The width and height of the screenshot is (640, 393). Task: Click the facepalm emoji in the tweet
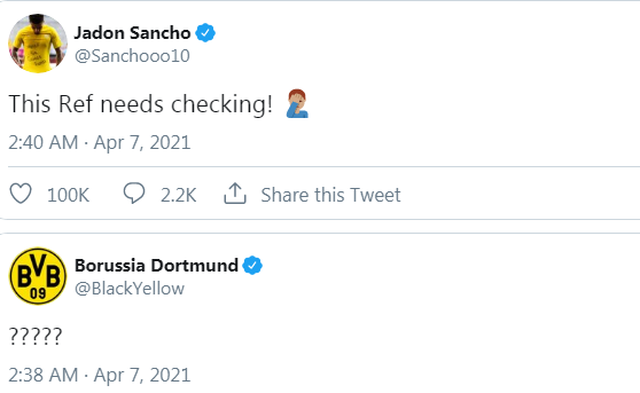click(x=297, y=104)
